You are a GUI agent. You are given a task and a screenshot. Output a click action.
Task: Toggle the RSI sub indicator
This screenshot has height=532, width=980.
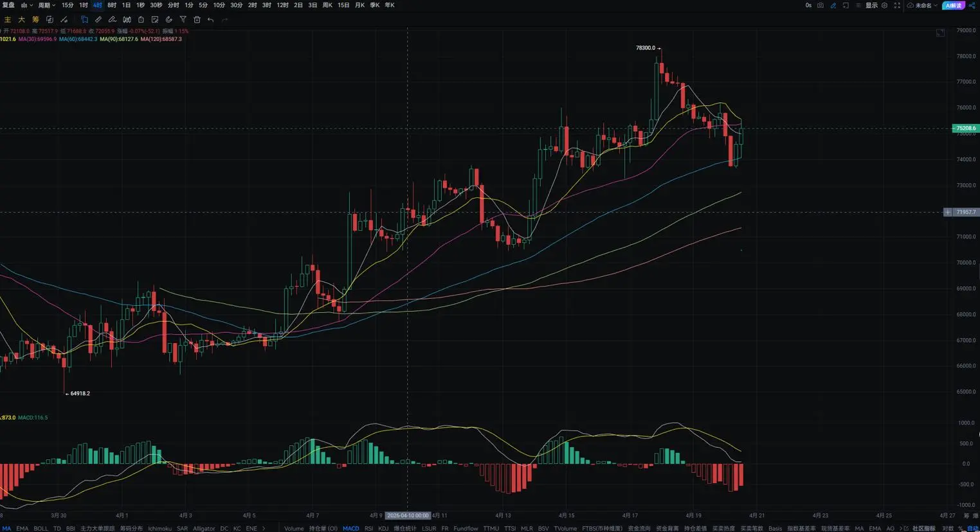[368, 528]
